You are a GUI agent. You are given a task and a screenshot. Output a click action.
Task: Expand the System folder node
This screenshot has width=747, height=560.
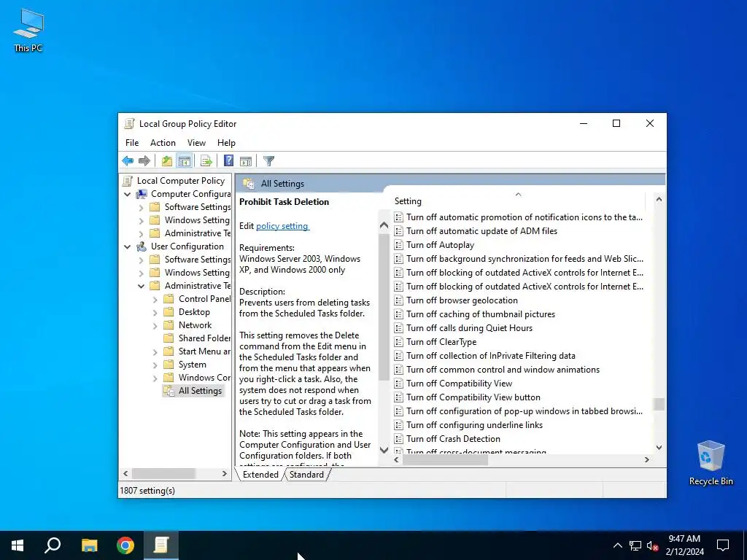click(155, 365)
